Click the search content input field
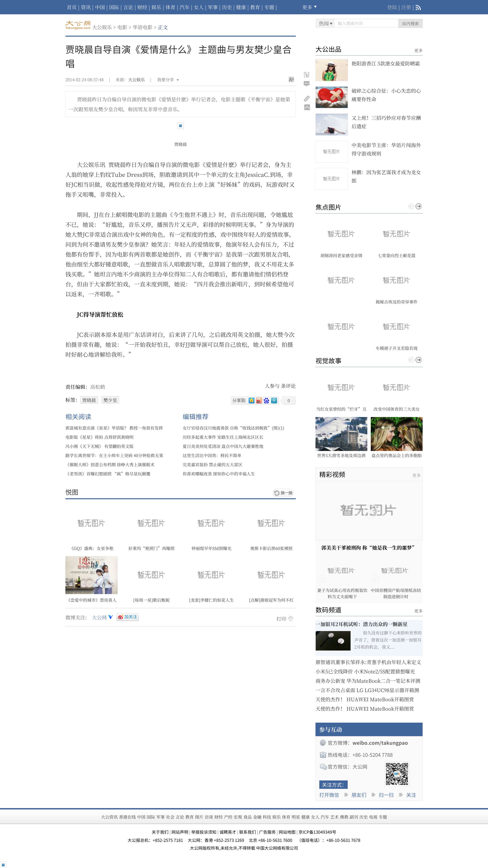The height and width of the screenshot is (868, 488). (x=366, y=23)
